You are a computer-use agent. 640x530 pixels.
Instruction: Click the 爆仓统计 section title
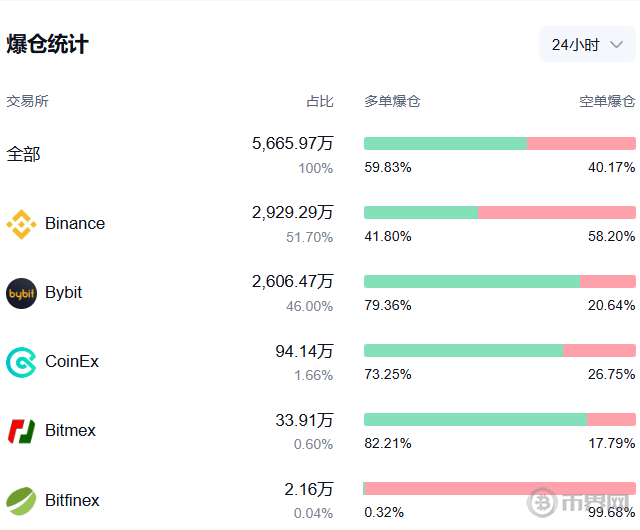click(x=48, y=45)
